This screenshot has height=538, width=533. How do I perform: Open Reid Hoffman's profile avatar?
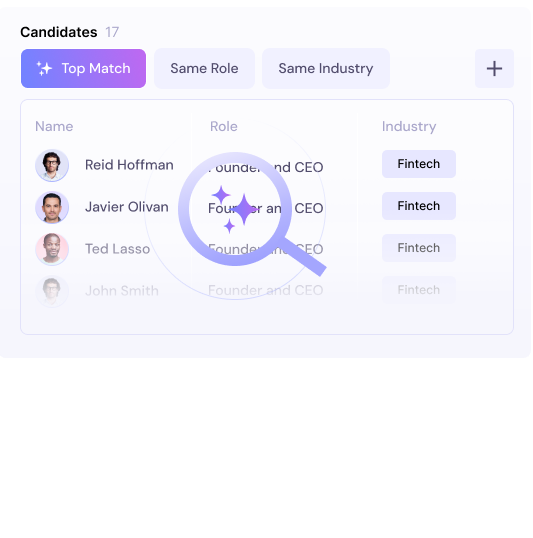(x=52, y=165)
